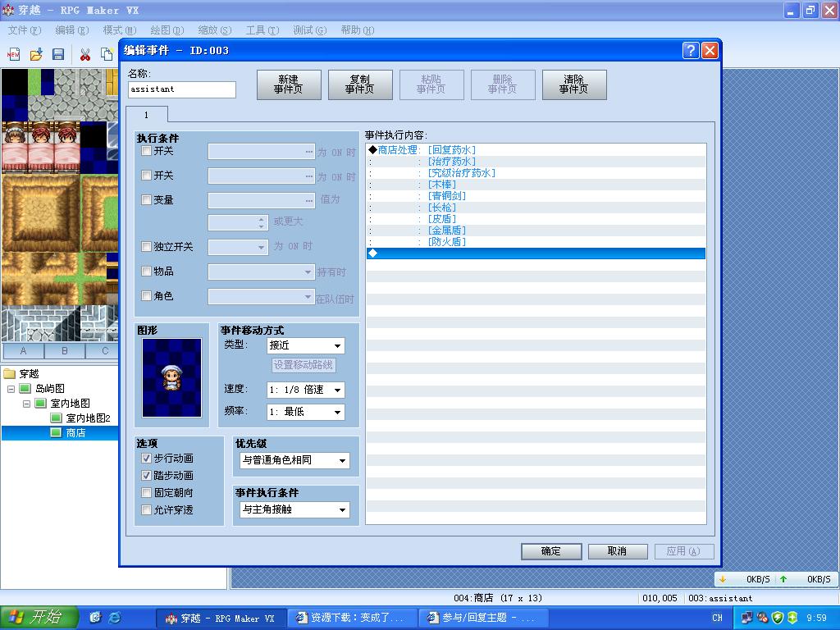Click the first quick launch icon beside Start
Viewport: 840px width, 630px height.
95,618
